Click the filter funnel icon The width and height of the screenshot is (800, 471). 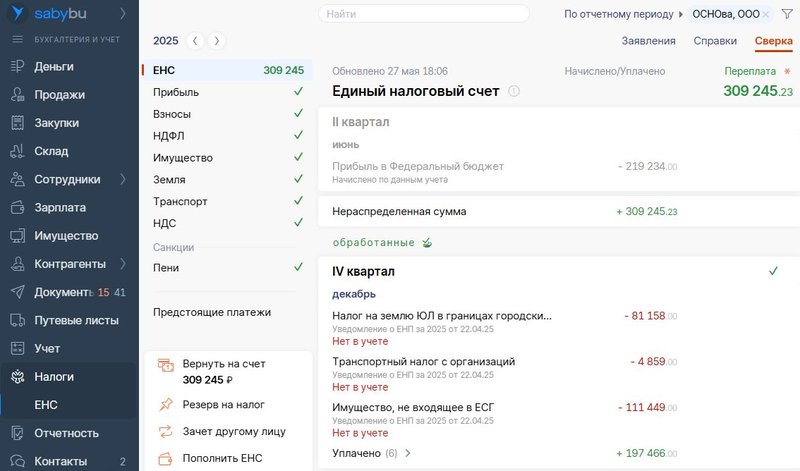(x=786, y=14)
